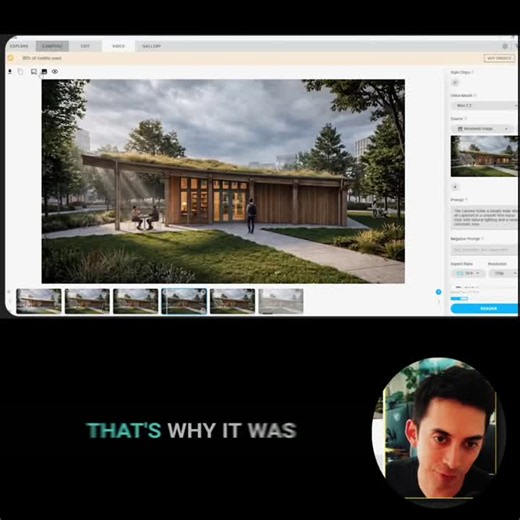Image resolution: width=520 pixels, height=520 pixels.
Task: Open the Edit tab
Action: click(x=85, y=46)
